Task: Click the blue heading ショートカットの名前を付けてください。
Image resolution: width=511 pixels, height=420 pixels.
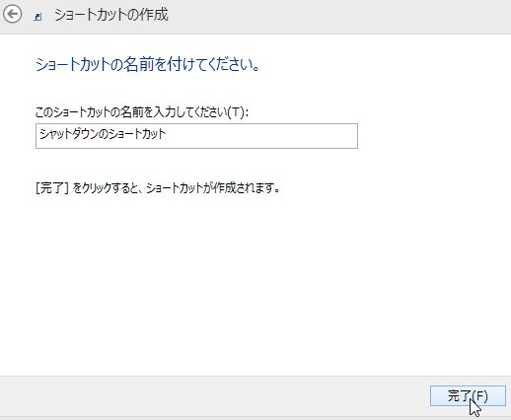Action: (148, 64)
